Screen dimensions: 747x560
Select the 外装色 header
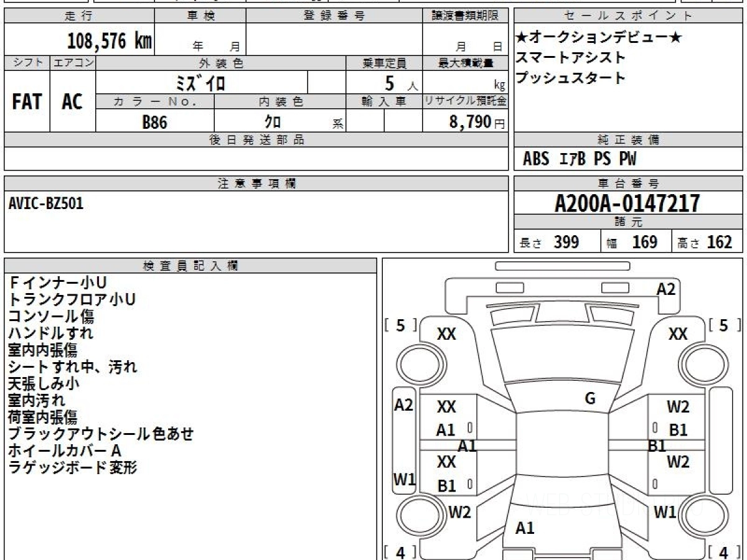pos(221,63)
